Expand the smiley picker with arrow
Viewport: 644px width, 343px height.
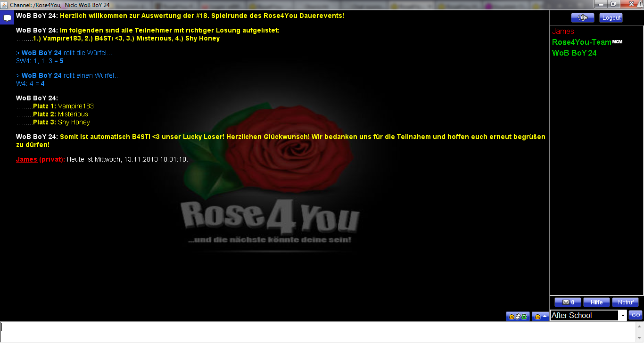[540, 316]
